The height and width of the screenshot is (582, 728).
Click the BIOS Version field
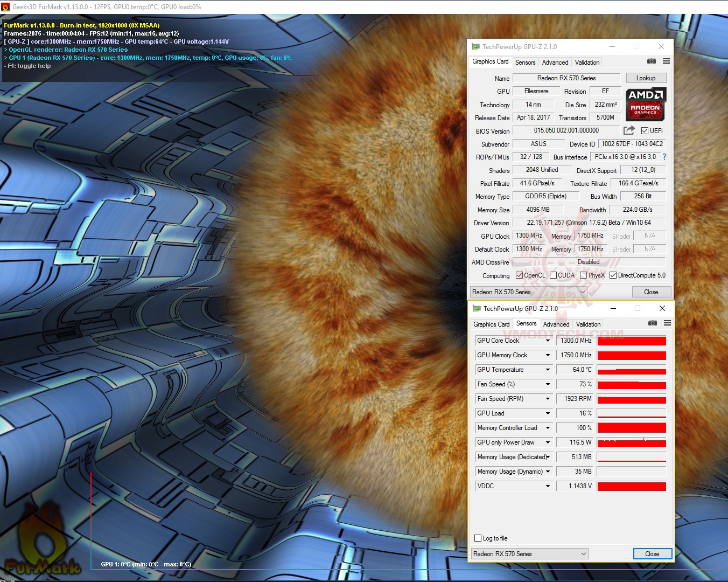[x=566, y=130]
